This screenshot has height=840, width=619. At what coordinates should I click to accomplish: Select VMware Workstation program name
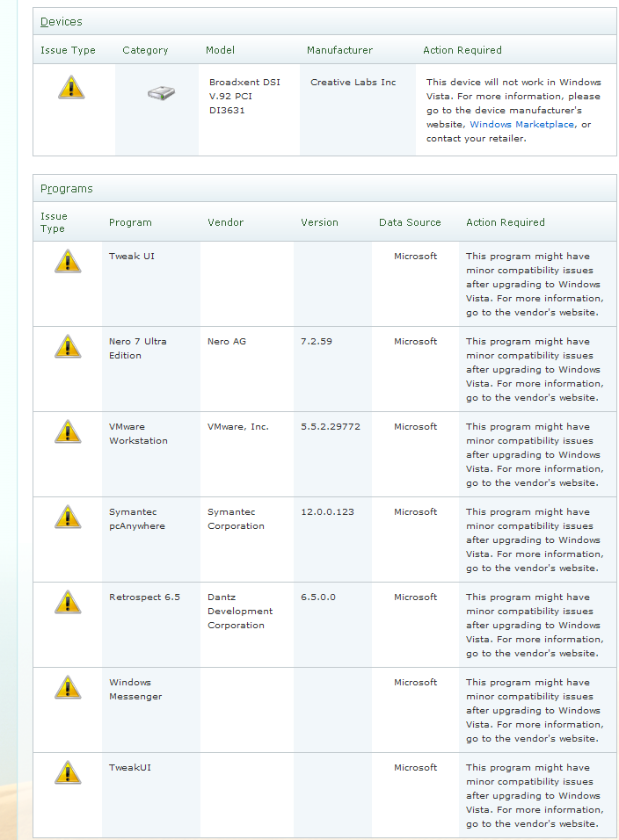click(x=138, y=433)
